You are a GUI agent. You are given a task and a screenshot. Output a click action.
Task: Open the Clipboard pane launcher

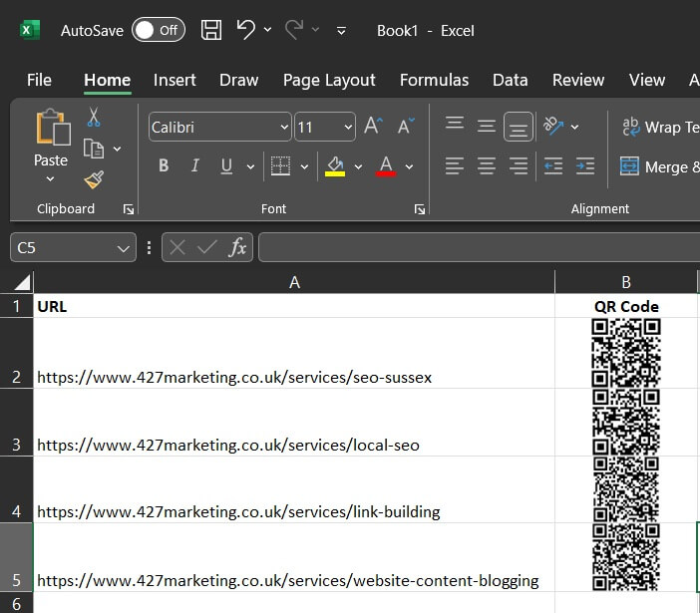129,209
